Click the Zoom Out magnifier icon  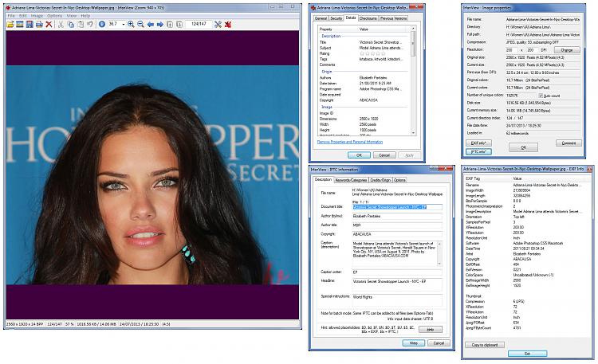[140, 25]
